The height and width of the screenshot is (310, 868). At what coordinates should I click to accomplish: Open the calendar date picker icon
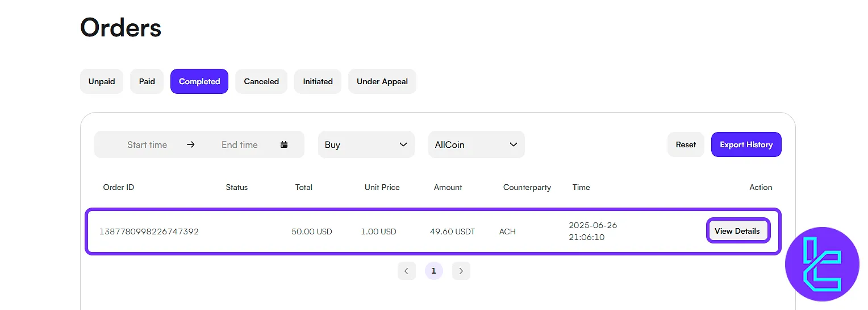click(284, 144)
